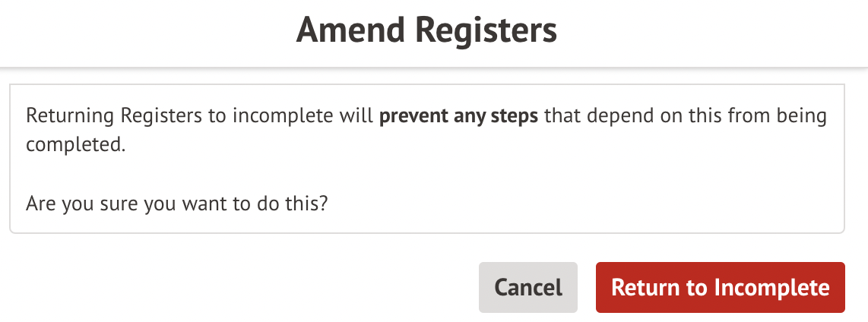This screenshot has width=868, height=322.
Task: Click the word "completed." in the warning
Action: pyautogui.click(x=75, y=144)
